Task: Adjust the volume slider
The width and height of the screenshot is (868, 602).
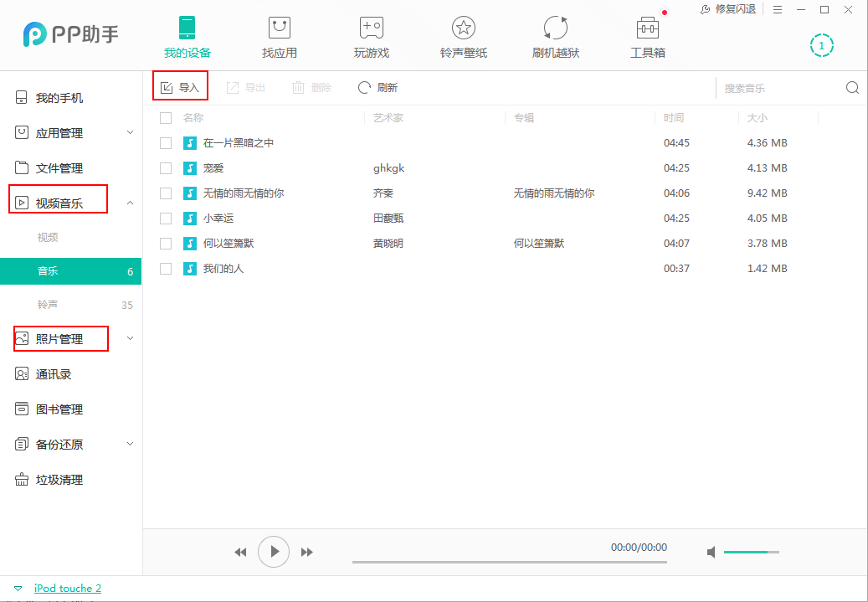Action: click(751, 552)
